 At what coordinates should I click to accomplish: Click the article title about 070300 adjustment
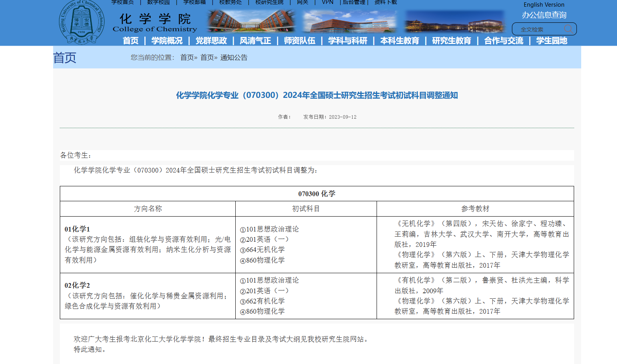click(317, 95)
